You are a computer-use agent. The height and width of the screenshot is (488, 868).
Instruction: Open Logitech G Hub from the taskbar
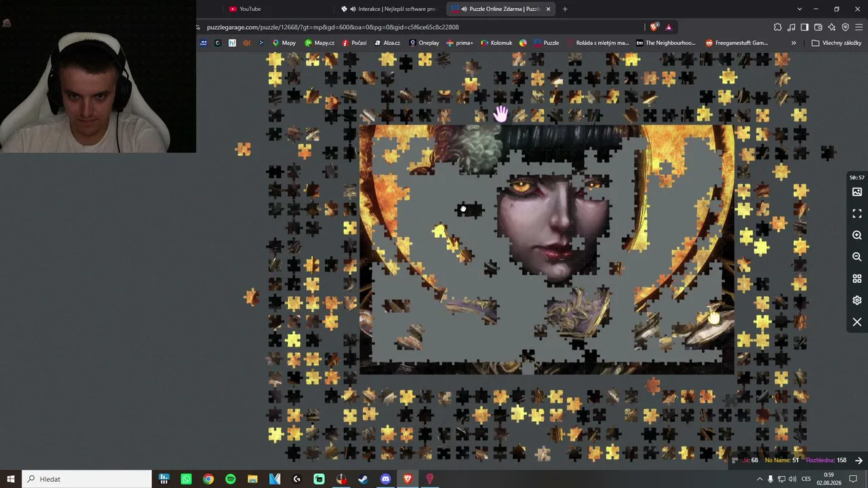pos(297,479)
